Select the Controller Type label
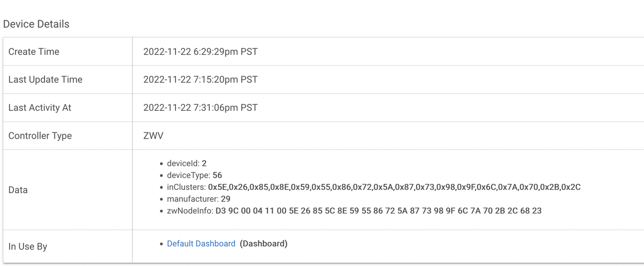 tap(40, 136)
